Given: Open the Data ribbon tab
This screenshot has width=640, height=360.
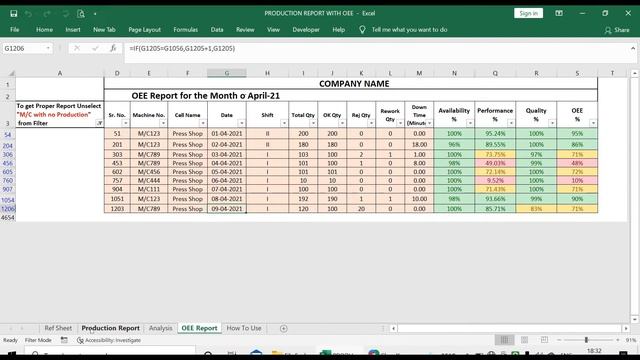Looking at the screenshot, I should coord(217,29).
